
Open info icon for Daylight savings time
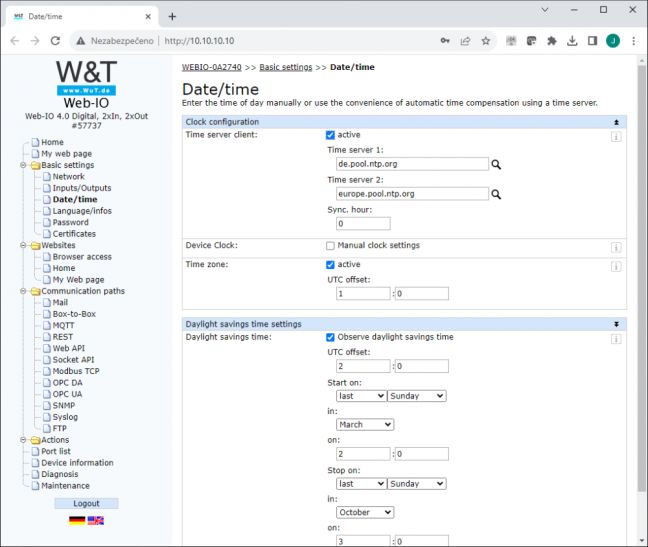[616, 339]
